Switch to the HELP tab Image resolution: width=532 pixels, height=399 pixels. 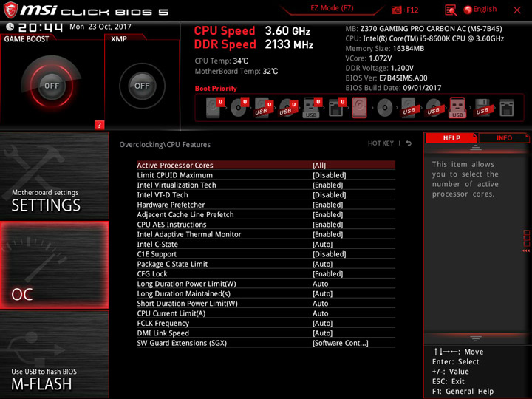[451, 137]
